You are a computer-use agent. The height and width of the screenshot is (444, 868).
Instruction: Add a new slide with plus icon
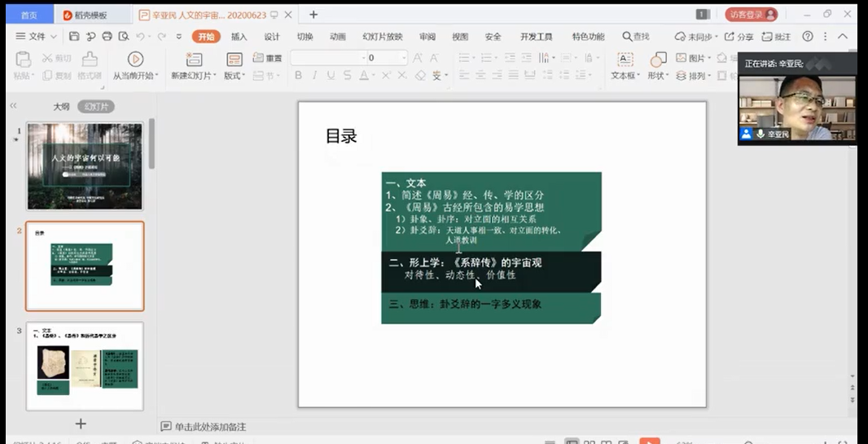click(x=81, y=424)
